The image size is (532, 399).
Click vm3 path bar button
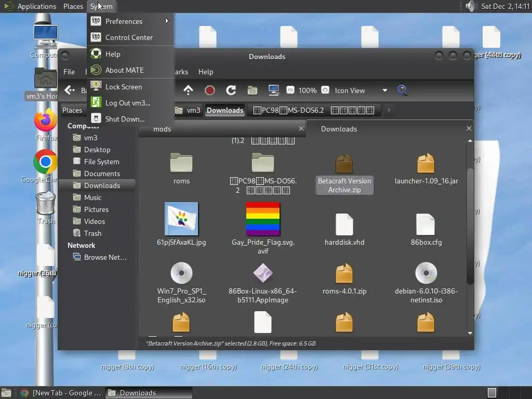(x=188, y=110)
